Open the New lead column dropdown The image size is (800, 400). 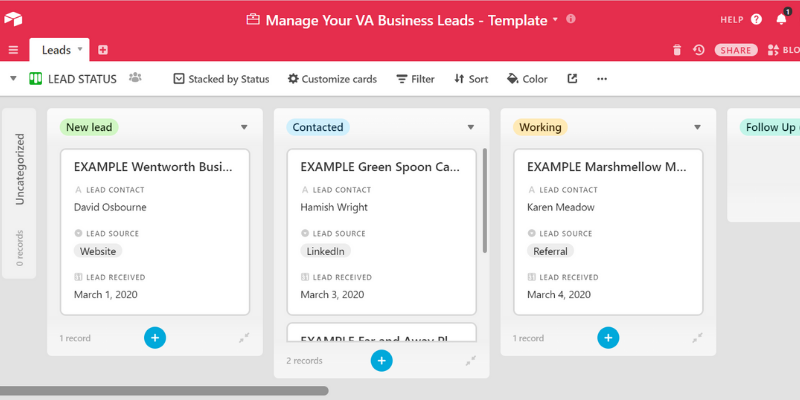pyautogui.click(x=244, y=127)
